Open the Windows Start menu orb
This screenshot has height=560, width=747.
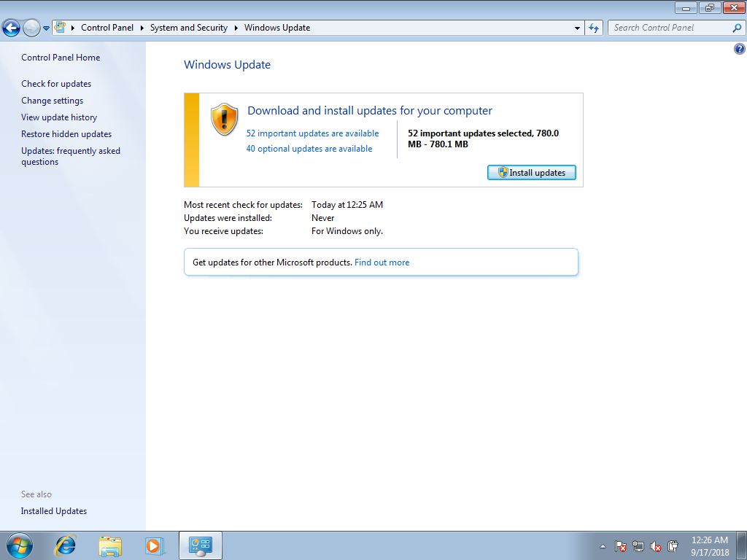point(20,545)
